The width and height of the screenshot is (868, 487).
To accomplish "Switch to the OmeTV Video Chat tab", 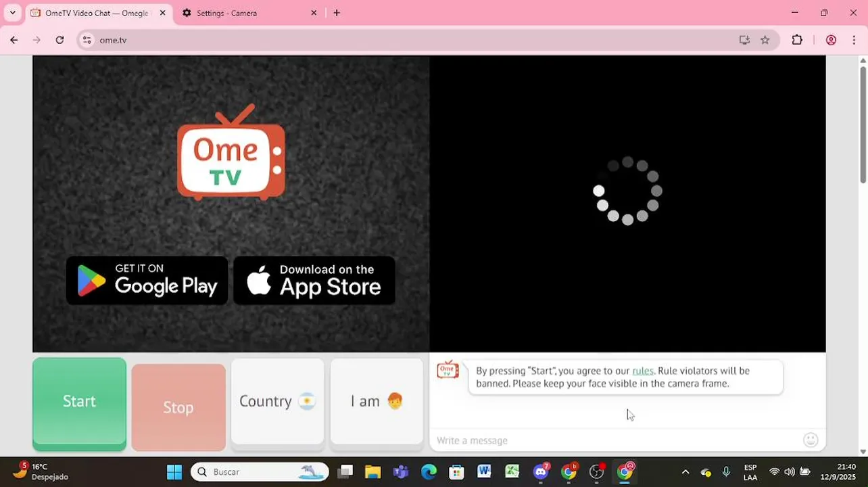I will click(97, 13).
